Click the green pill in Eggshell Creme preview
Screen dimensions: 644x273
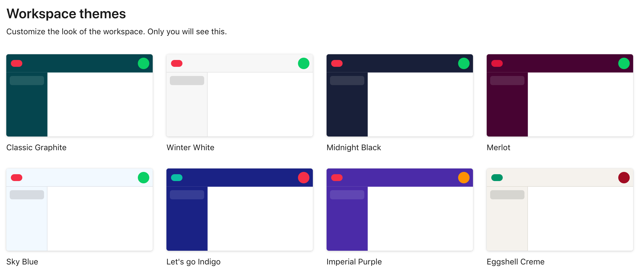[497, 178]
